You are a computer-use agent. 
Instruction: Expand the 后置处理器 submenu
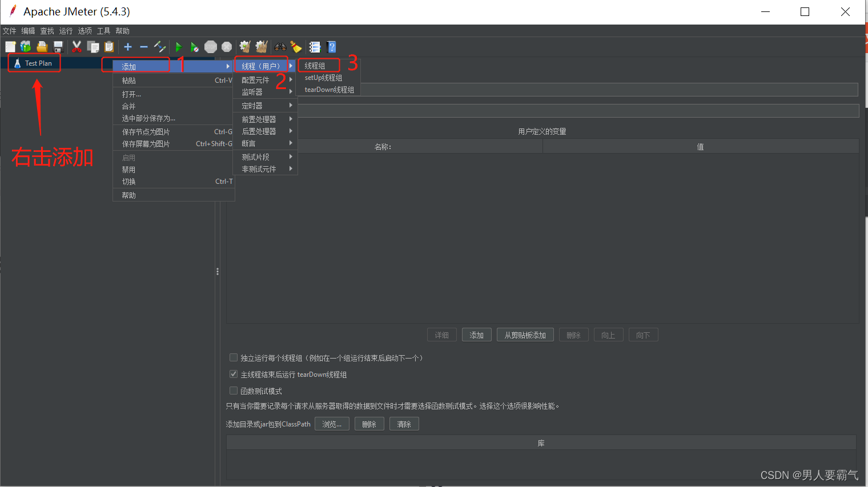coord(265,131)
